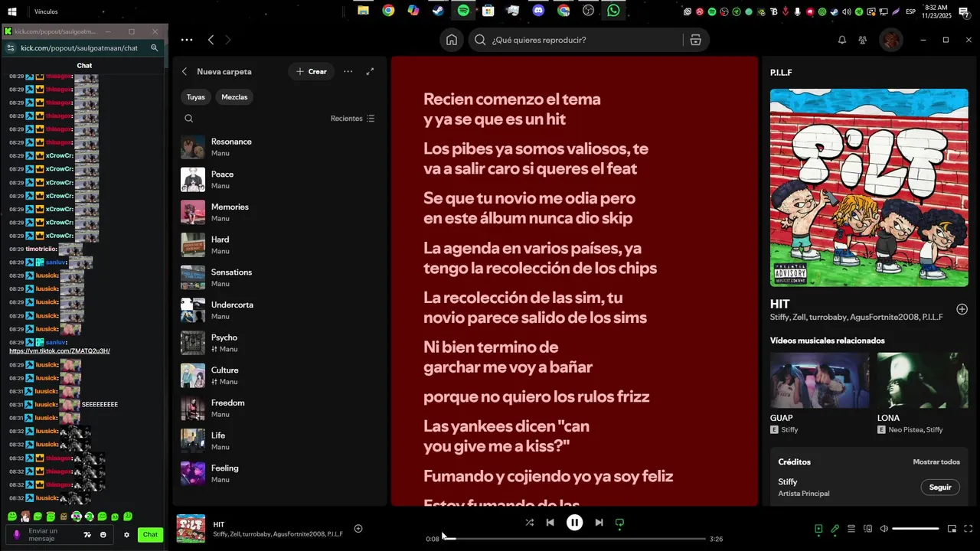The image size is (980, 551).
Task: Open Spotify notifications bell
Action: [842, 40]
